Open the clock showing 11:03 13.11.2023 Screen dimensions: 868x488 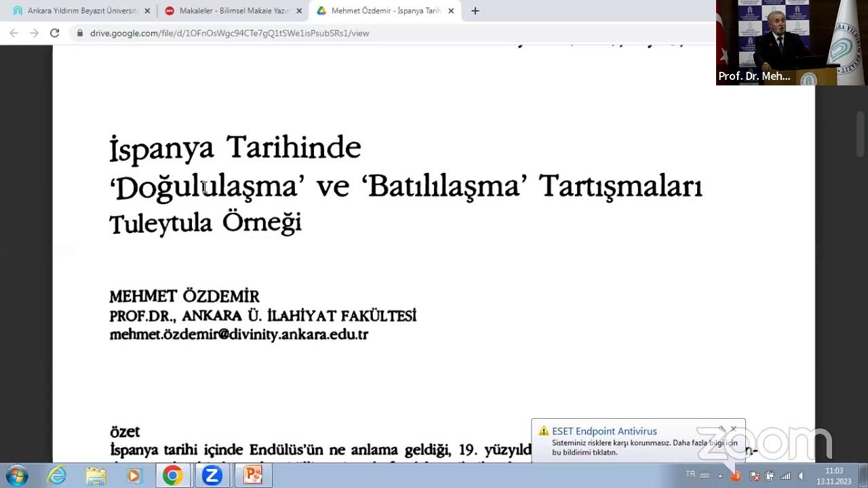click(834, 476)
